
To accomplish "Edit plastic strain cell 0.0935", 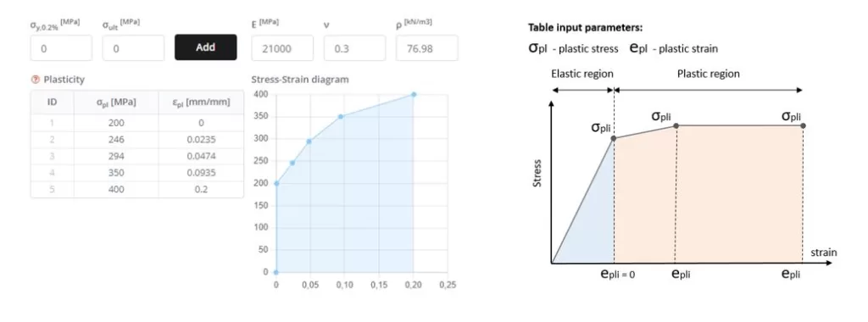I will click(x=201, y=173).
